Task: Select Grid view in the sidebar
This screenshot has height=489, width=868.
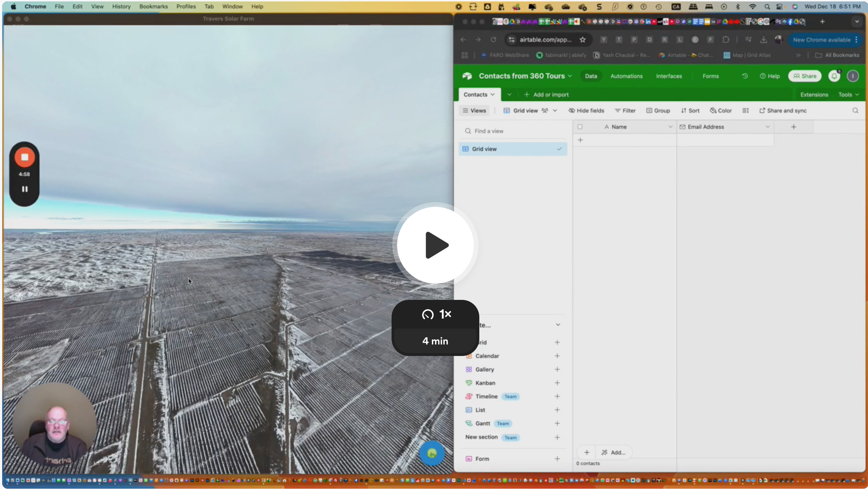Action: point(513,149)
